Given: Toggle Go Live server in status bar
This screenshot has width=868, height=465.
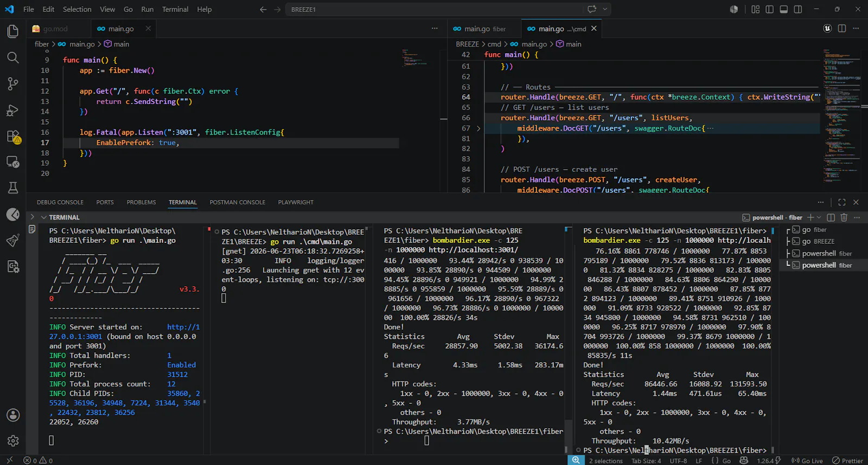Looking at the screenshot, I should pyautogui.click(x=807, y=461).
